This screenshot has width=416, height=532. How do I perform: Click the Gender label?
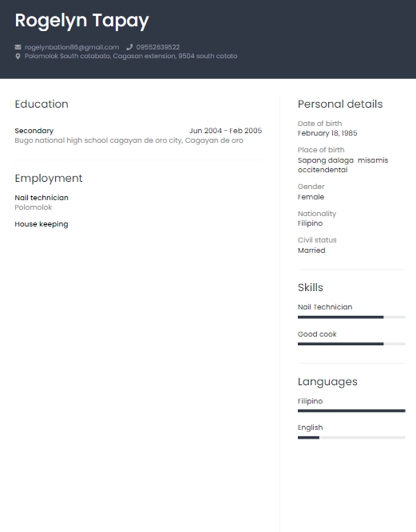(311, 187)
